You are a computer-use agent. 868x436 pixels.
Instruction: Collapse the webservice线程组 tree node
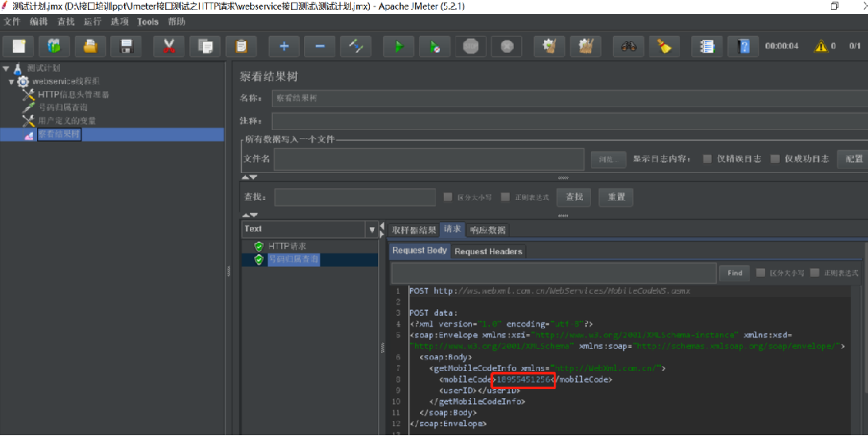11,82
